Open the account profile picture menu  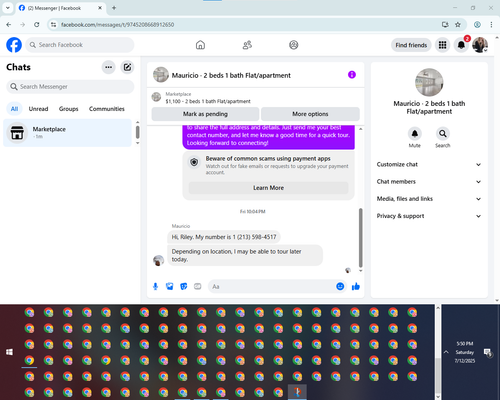[480, 45]
